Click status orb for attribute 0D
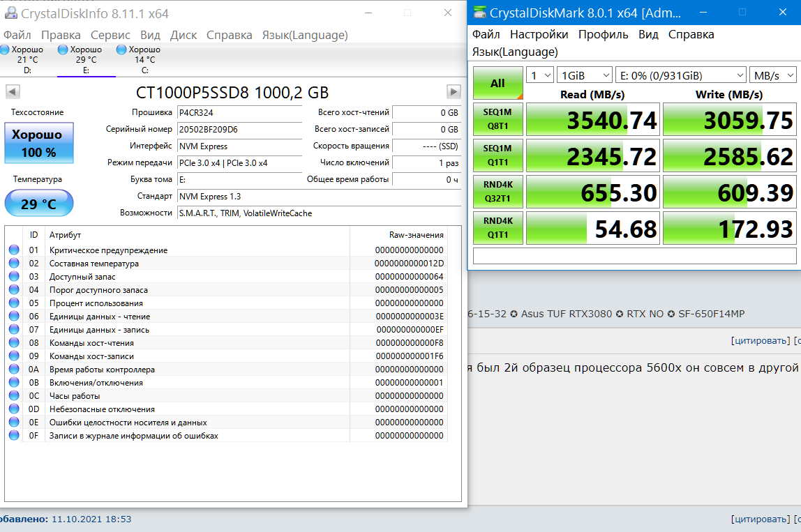This screenshot has height=532, width=801. coord(14,409)
